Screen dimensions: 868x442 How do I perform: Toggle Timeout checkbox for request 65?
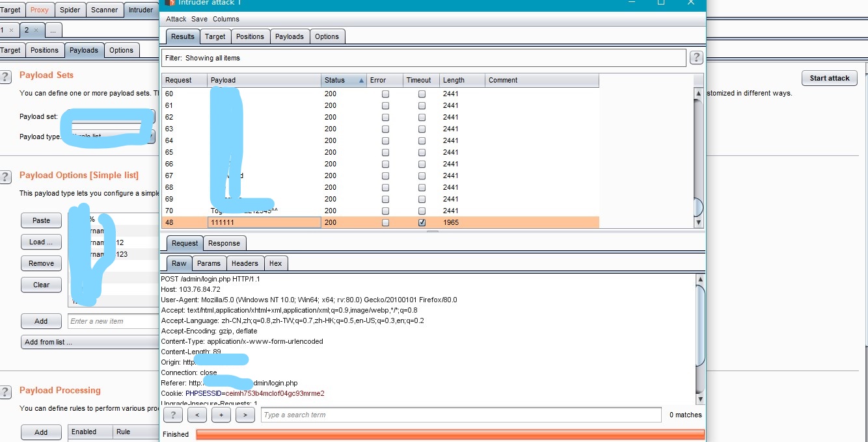point(422,152)
